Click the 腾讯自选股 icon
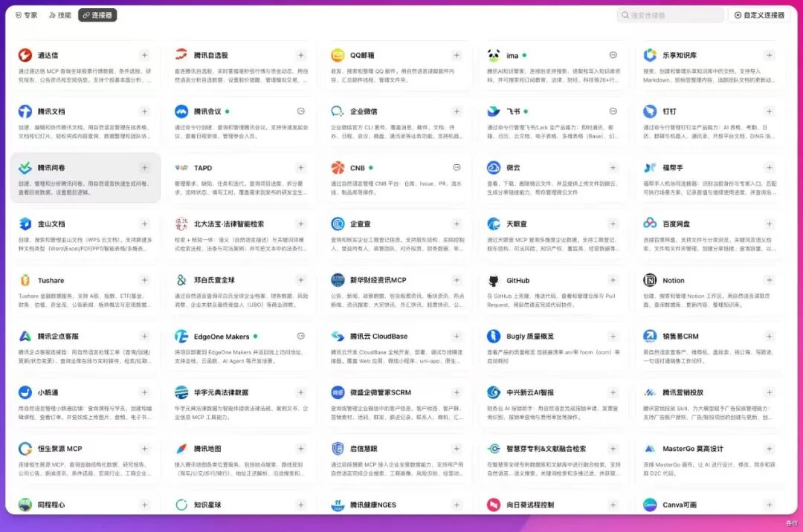Screen dimensions: 803x532 181,55
